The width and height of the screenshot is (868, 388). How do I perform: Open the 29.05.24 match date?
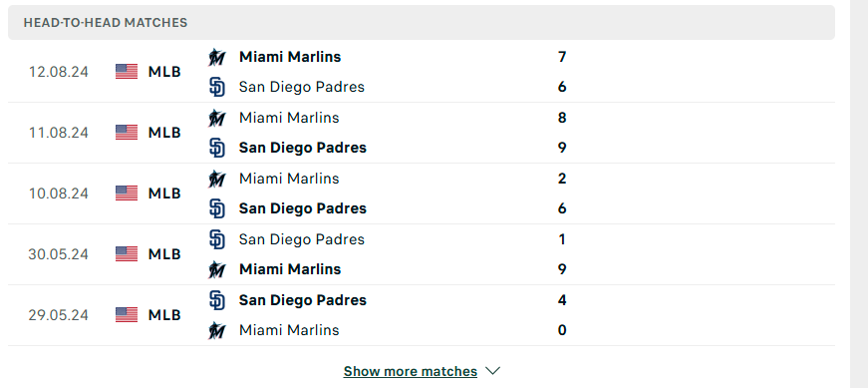point(58,315)
